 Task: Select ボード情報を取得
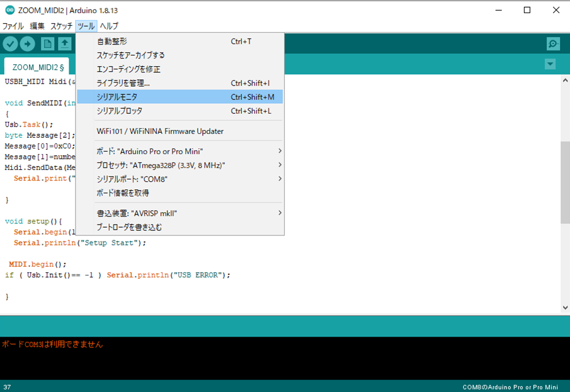click(x=180, y=193)
